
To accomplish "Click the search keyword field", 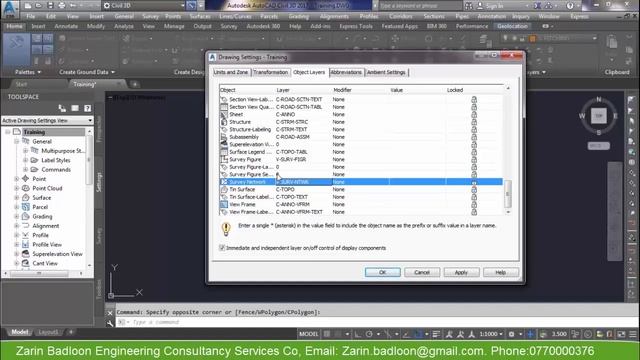I will [x=419, y=6].
